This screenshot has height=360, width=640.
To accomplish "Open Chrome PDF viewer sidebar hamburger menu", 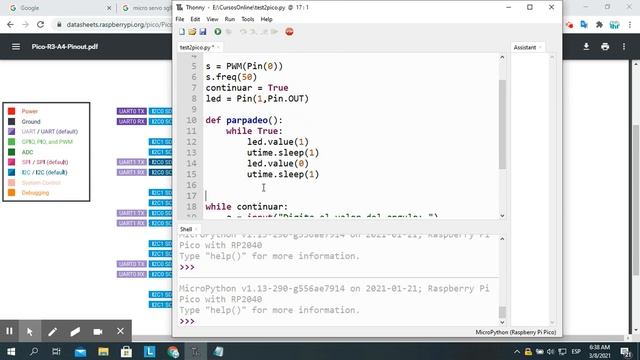I will click(x=16, y=47).
